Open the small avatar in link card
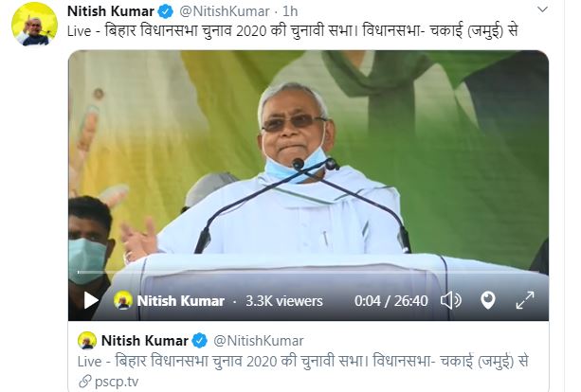This screenshot has height=392, width=581. [87, 341]
